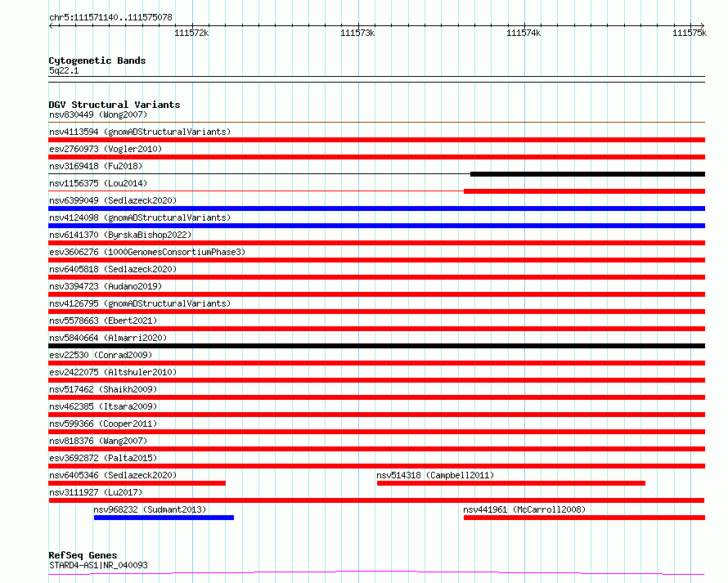728x583 pixels.
Task: Select variant nsv968232 (Sudmant2013)
Action: [x=150, y=509]
